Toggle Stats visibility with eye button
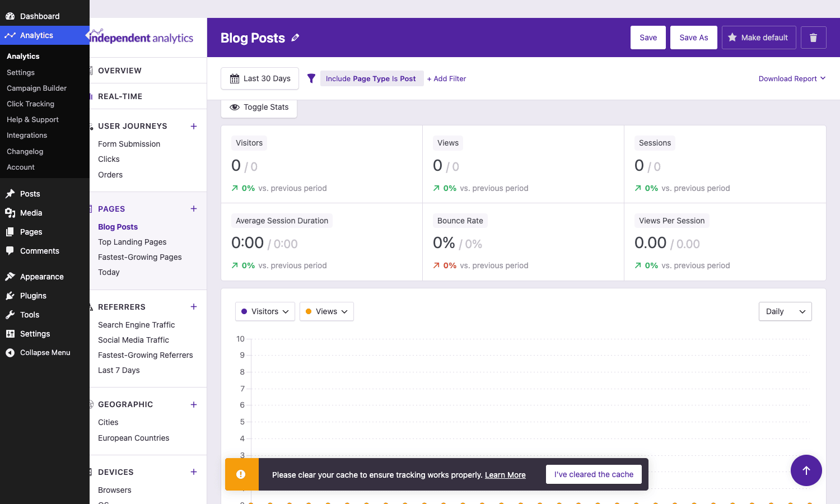 tap(259, 108)
